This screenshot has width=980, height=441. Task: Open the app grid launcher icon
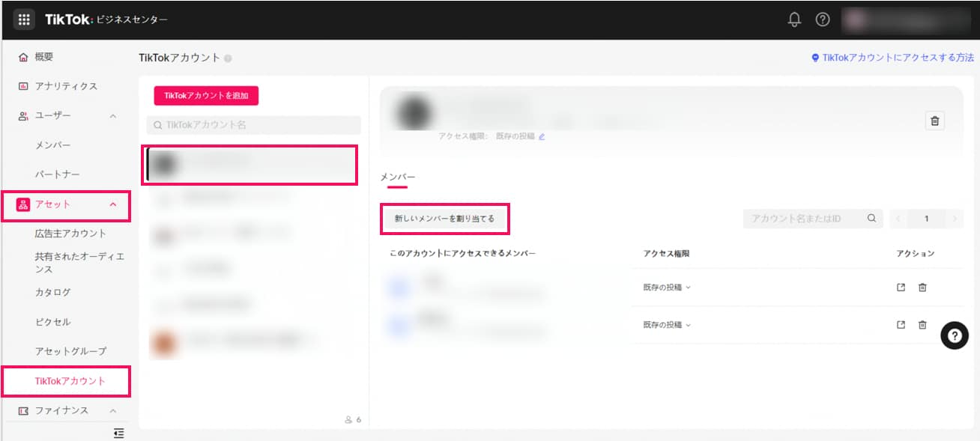[24, 20]
